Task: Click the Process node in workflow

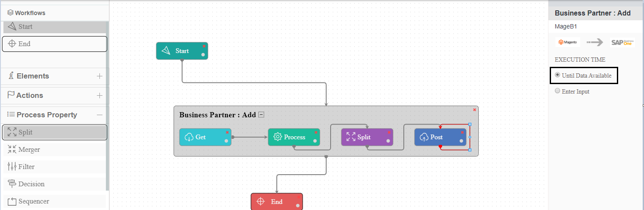Action: point(294,137)
